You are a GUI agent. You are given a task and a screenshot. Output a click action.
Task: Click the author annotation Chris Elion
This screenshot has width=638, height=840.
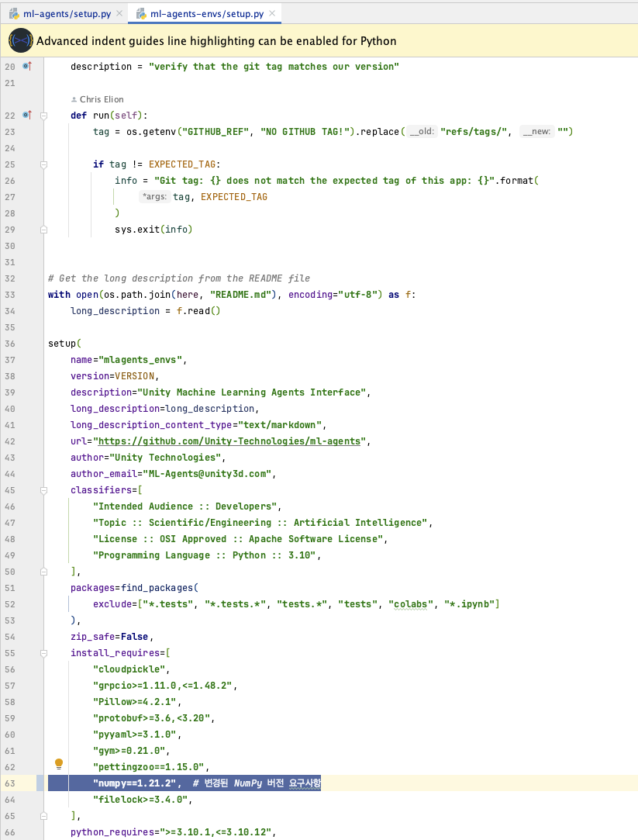coord(98,99)
